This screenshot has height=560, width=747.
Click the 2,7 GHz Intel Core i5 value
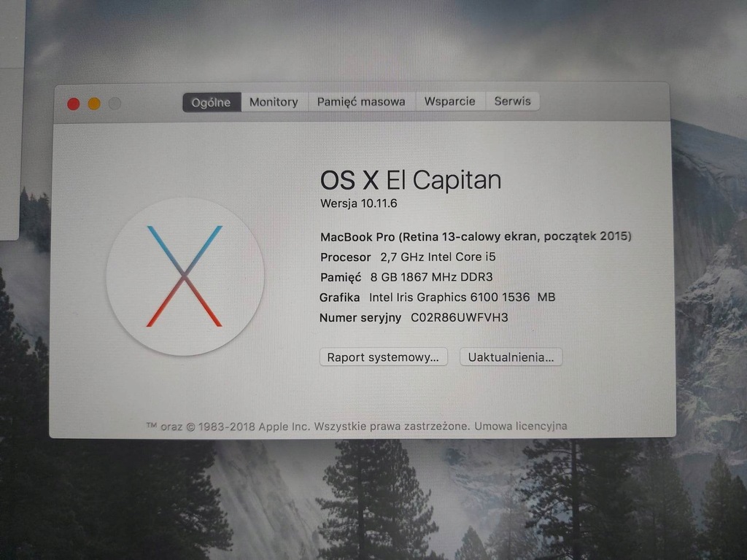(x=438, y=257)
